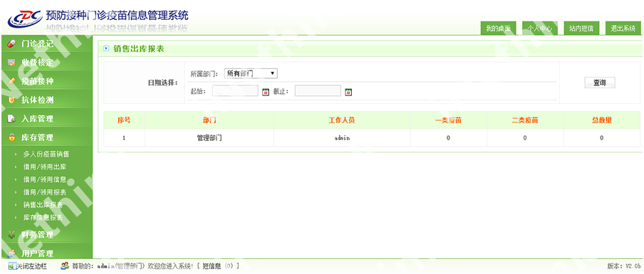Select 销售出库报表 in sidebar submenu

43,205
